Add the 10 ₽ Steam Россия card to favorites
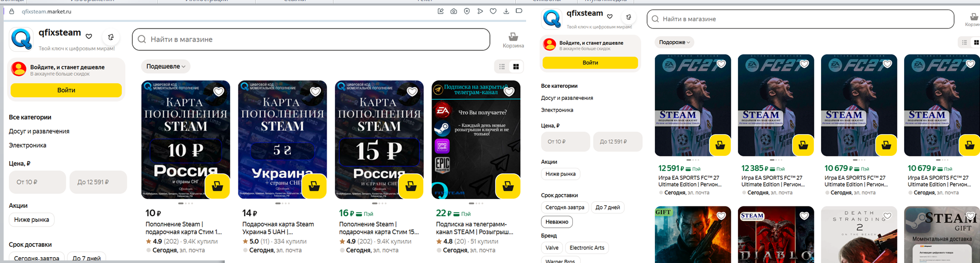The height and width of the screenshot is (263, 980). click(x=219, y=91)
